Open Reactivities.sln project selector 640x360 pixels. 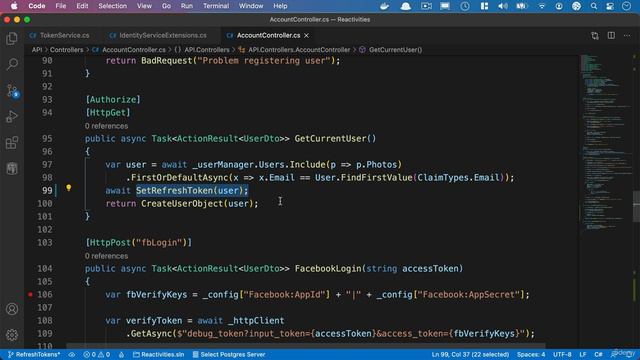coord(159,354)
